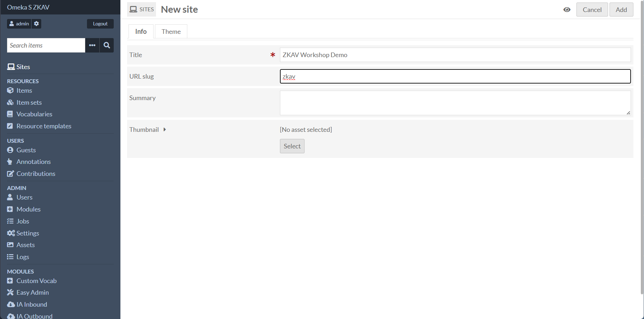The width and height of the screenshot is (644, 319).
Task: Click the Easy Admin tools icon
Action: (x=10, y=293)
